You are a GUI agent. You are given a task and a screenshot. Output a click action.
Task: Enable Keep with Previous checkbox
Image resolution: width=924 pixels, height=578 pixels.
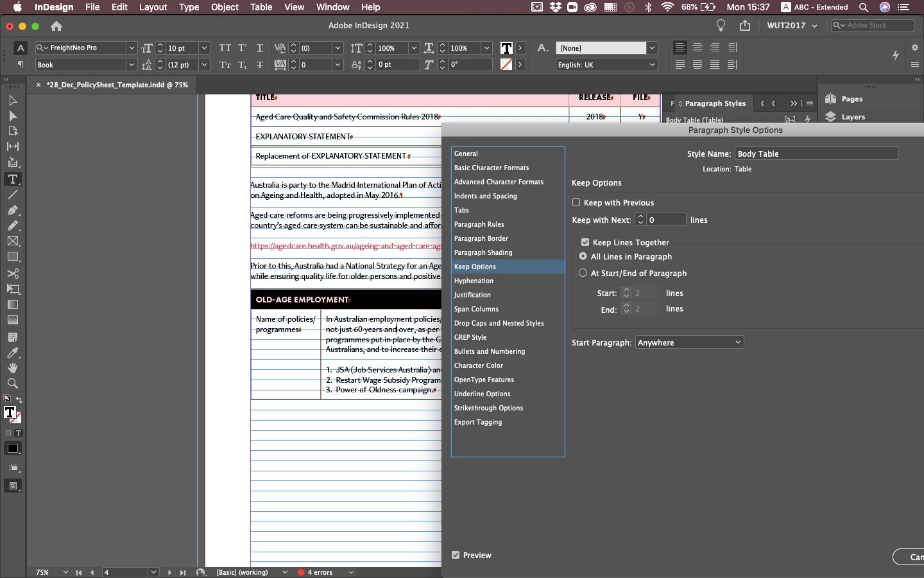click(576, 202)
